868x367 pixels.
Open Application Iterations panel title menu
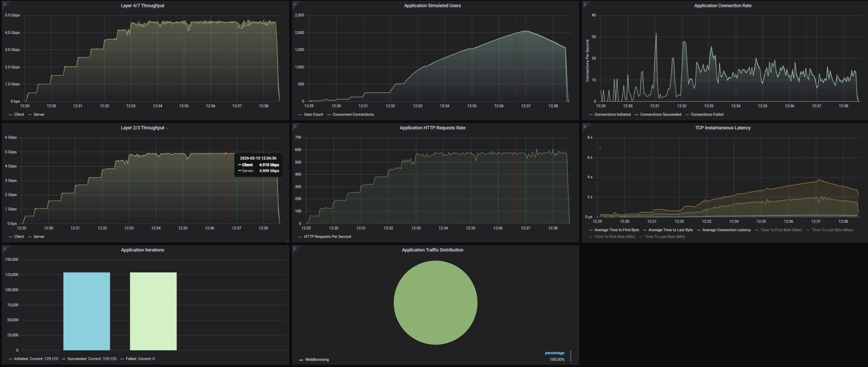pos(142,250)
